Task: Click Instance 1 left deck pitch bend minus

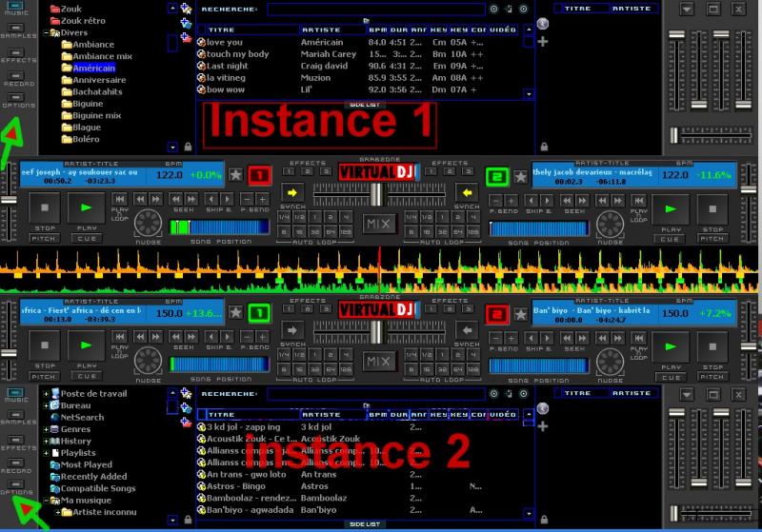Action: pyautogui.click(x=248, y=200)
